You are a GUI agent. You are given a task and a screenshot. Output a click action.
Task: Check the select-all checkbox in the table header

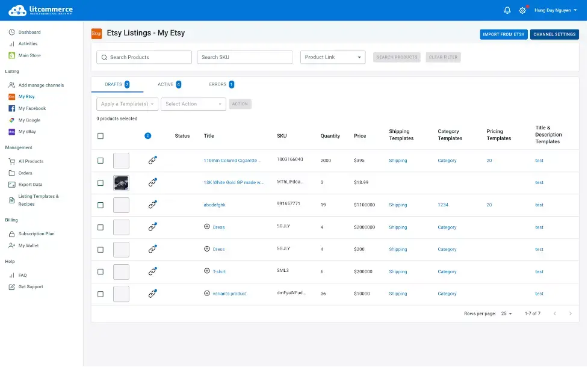coord(101,136)
